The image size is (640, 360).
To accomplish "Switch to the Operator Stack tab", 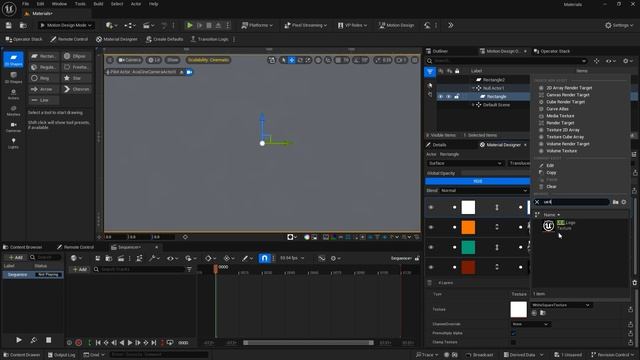I will (x=551, y=51).
